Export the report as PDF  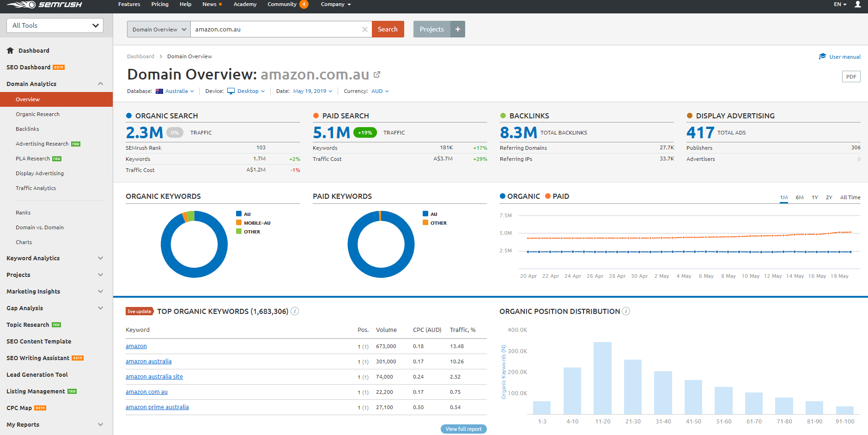851,77
